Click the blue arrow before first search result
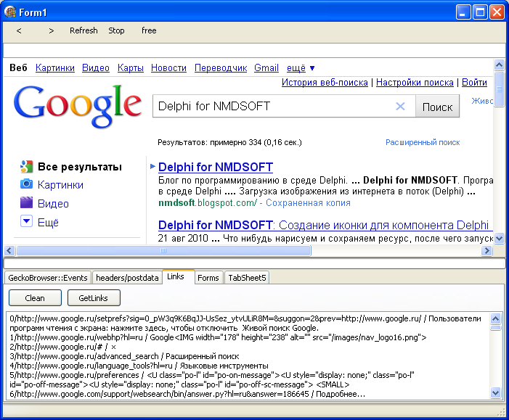 coord(152,166)
